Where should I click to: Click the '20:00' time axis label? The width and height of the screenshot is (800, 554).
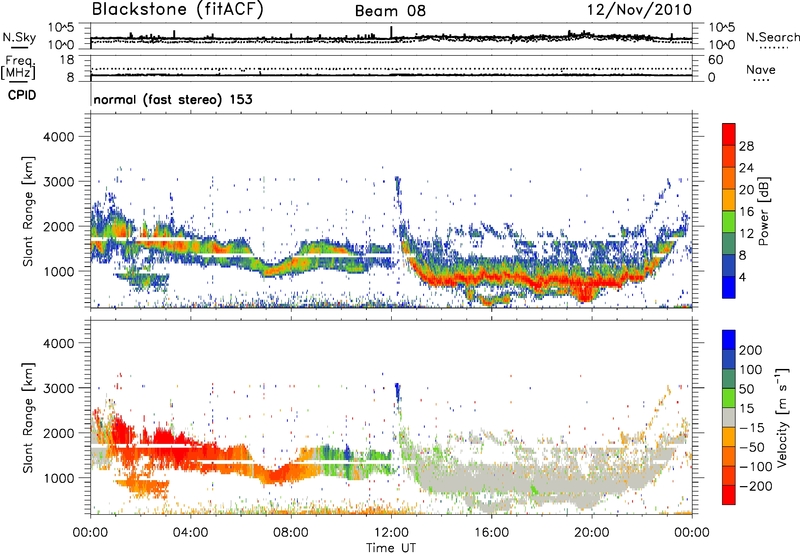[591, 532]
